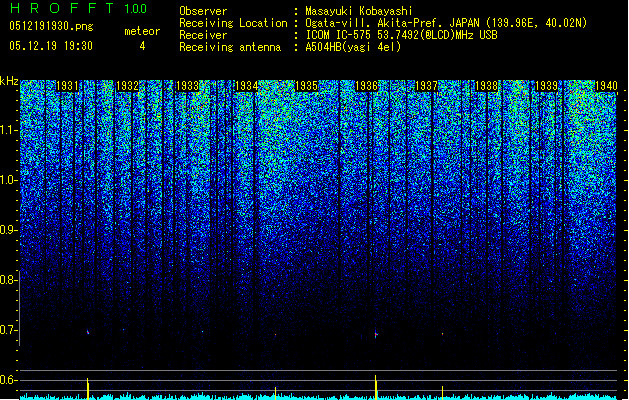The height and width of the screenshot is (400, 629).
Task: Click the 'Observer' field label
Action: pyautogui.click(x=203, y=11)
